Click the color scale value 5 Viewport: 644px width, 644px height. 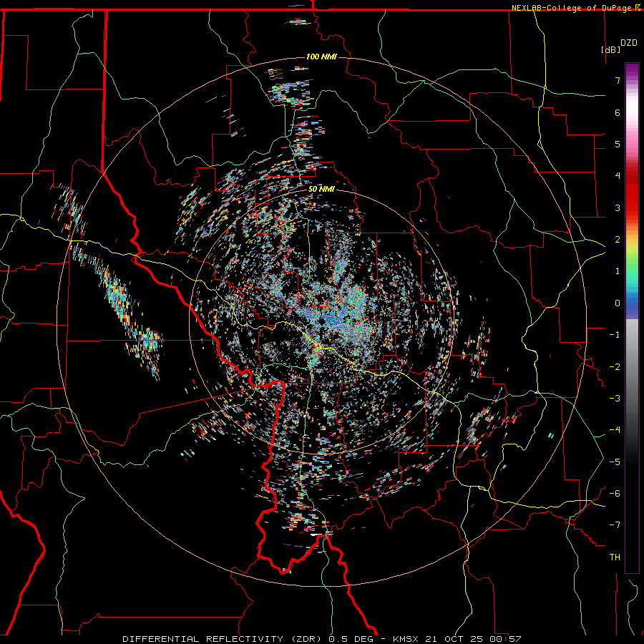click(x=618, y=144)
